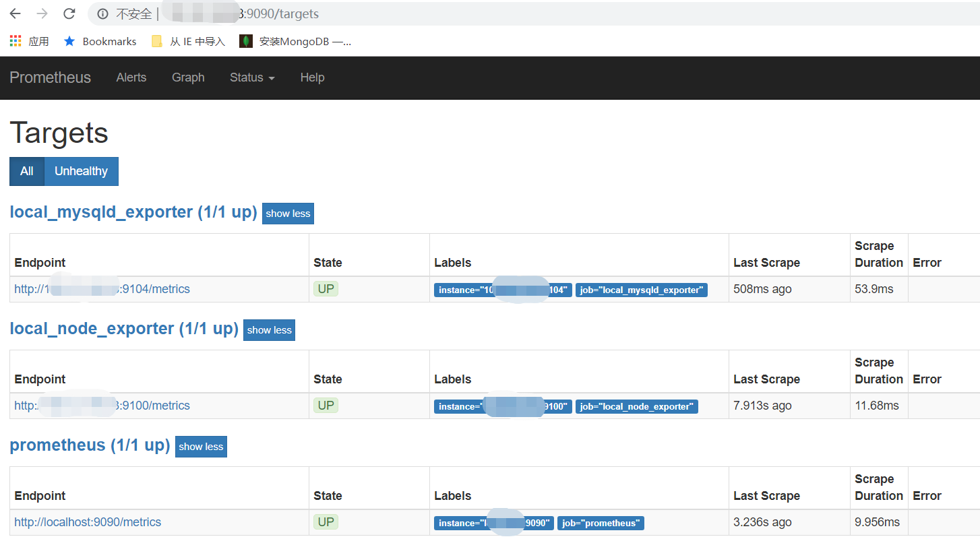The width and height of the screenshot is (980, 539).
Task: Select the All targets filter
Action: click(26, 171)
